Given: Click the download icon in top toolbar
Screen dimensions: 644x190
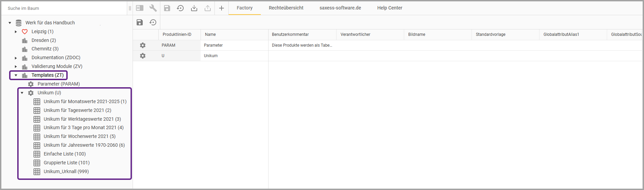Looking at the screenshot, I should (194, 8).
